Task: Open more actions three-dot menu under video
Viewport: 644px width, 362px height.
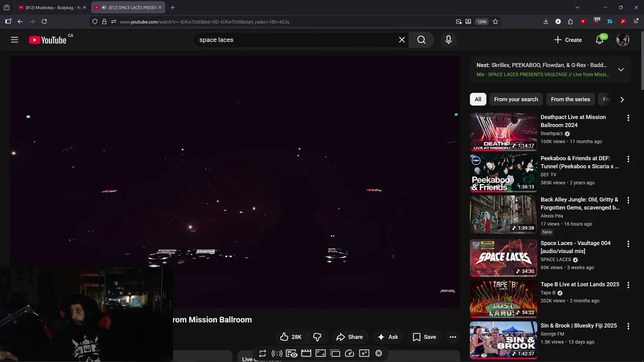Action: click(453, 337)
